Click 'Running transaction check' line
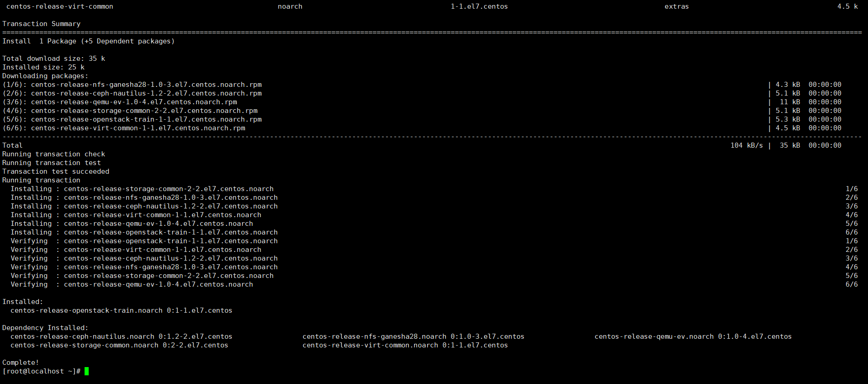The width and height of the screenshot is (868, 384). pos(53,154)
